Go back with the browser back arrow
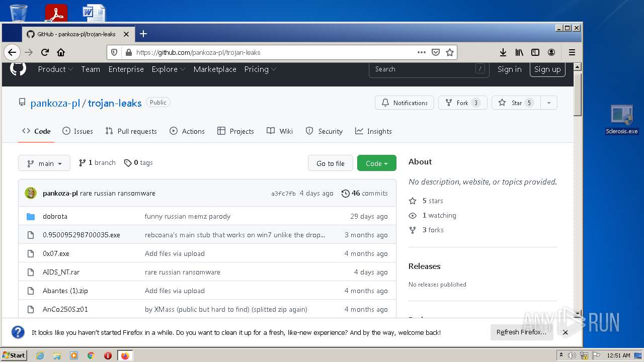The height and width of the screenshot is (362, 644). 12,52
